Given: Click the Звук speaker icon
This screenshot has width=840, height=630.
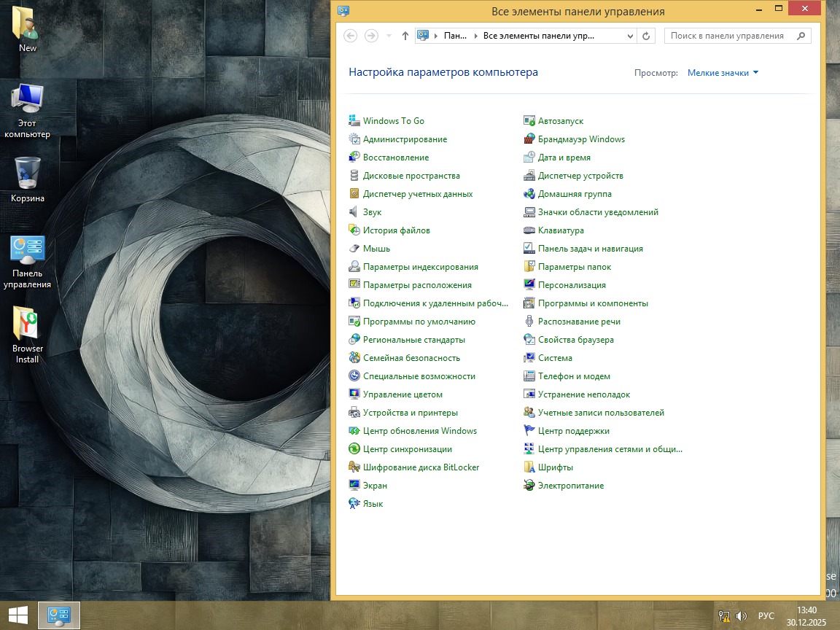Looking at the screenshot, I should tap(354, 212).
